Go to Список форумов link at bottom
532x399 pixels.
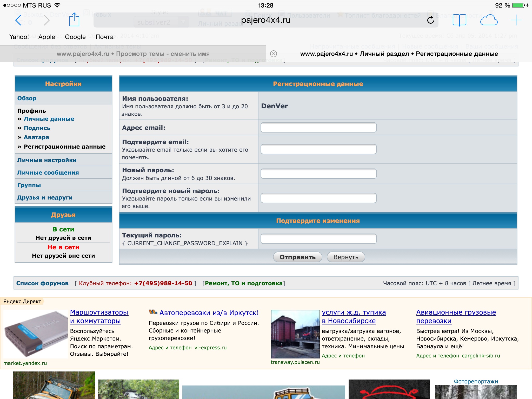pyautogui.click(x=42, y=283)
